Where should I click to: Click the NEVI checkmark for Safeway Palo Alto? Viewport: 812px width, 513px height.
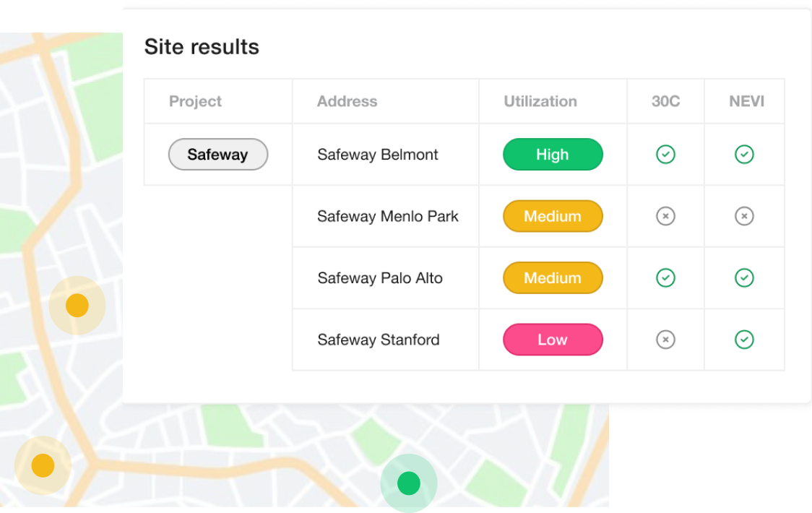point(744,277)
